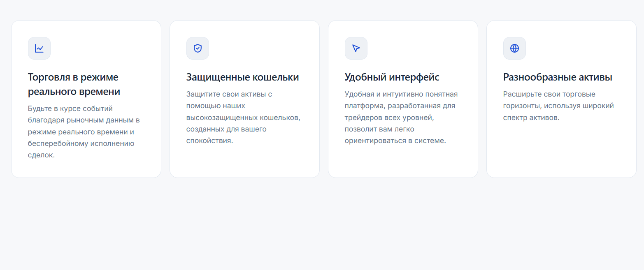Click the word 'спокойствия.' in the wallets card
The width and height of the screenshot is (644, 270).
pyautogui.click(x=210, y=141)
